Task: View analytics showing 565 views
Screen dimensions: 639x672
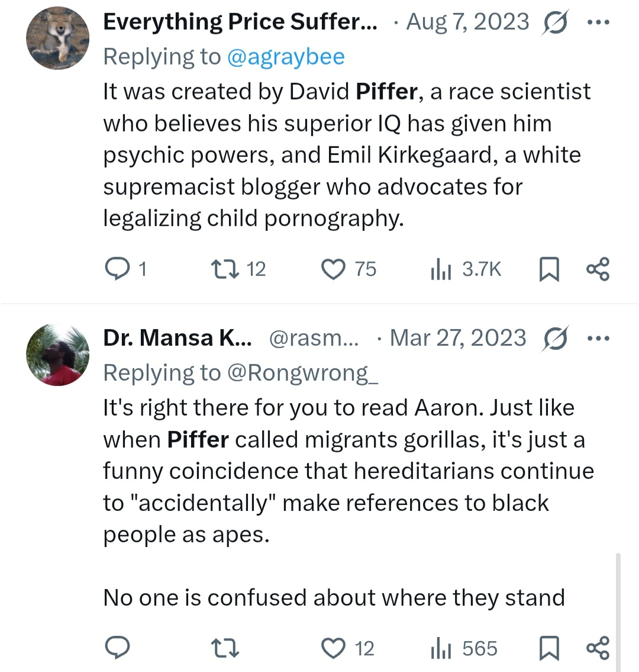Action: pos(441,648)
